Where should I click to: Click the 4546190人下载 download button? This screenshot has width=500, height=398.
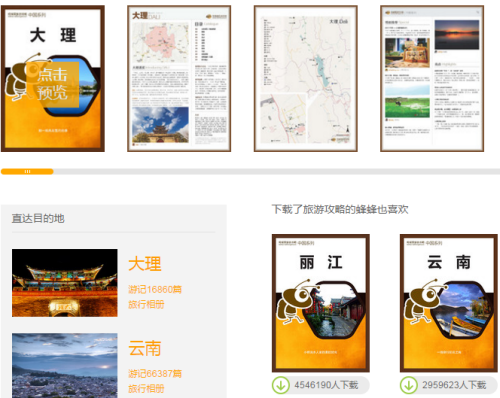(x=321, y=385)
